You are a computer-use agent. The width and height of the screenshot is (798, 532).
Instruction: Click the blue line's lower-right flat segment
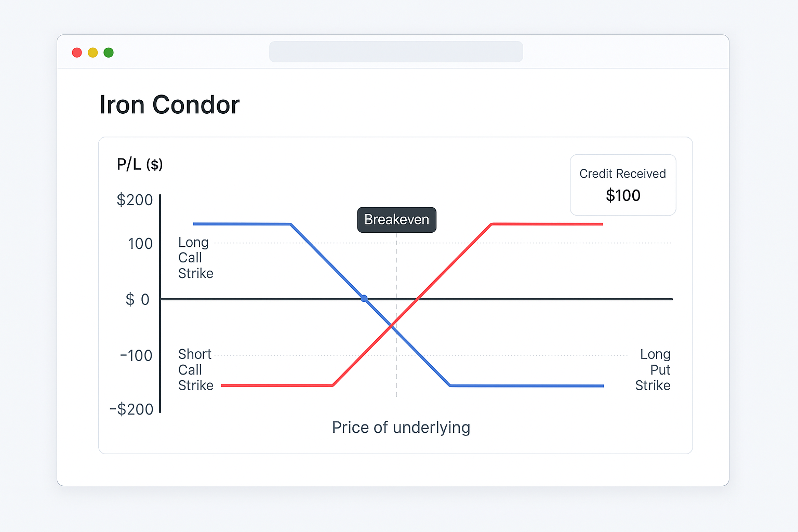pyautogui.click(x=527, y=386)
